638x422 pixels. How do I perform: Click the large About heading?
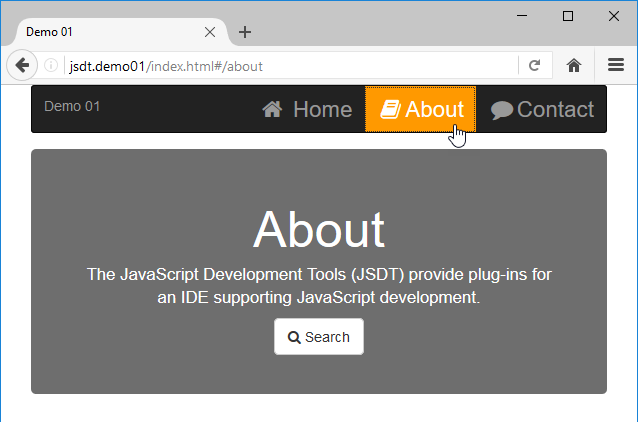pyautogui.click(x=319, y=229)
